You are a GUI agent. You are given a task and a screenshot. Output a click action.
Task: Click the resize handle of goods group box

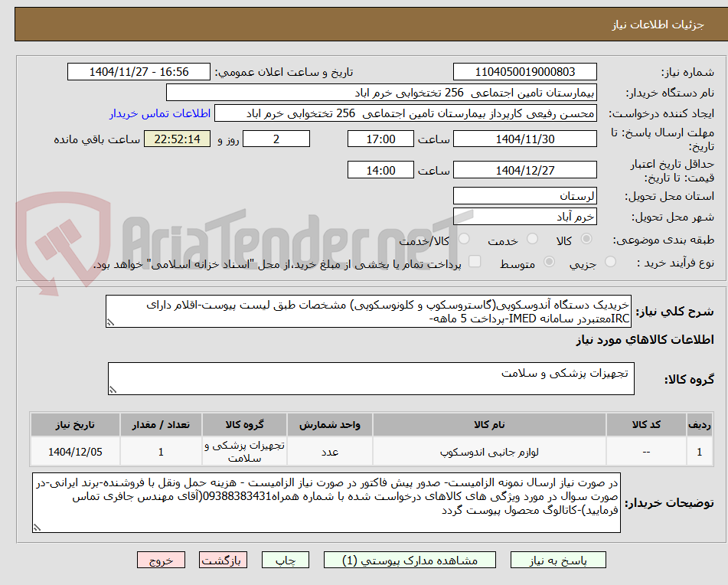[x=113, y=390]
